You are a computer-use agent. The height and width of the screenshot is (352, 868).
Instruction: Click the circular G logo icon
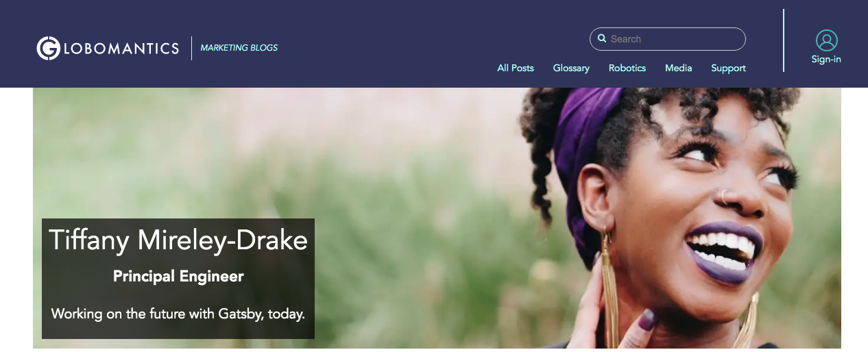click(49, 48)
